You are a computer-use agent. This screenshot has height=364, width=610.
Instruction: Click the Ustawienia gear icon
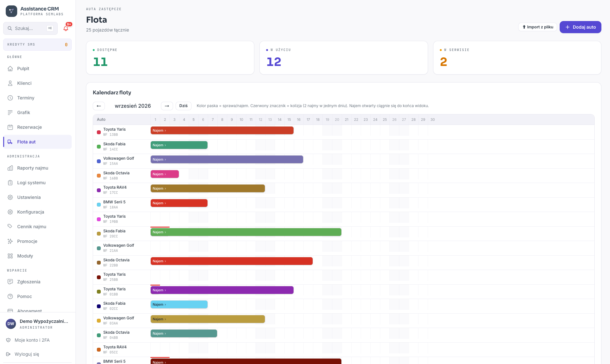[10, 197]
